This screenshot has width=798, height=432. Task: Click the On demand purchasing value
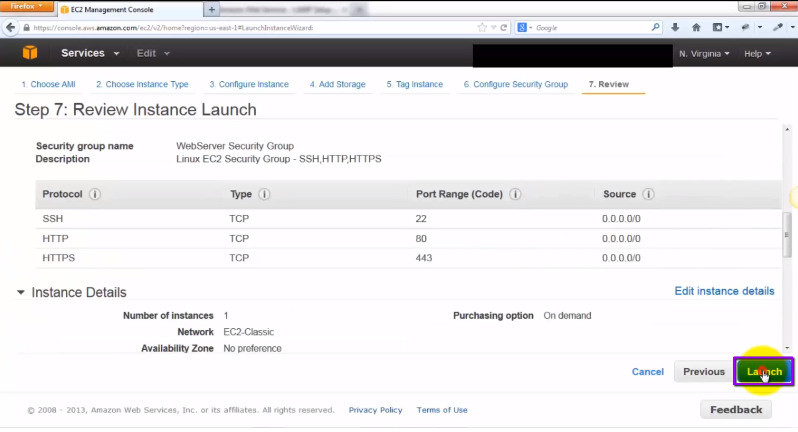click(567, 315)
